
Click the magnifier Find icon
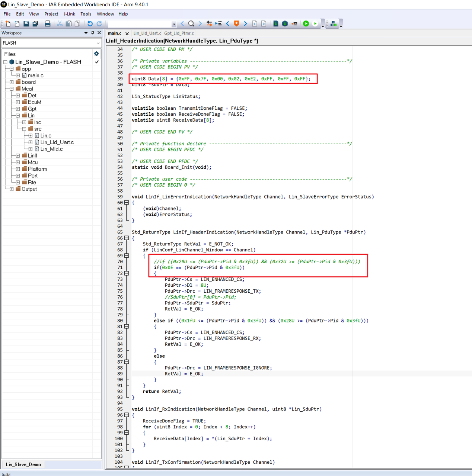[191, 23]
